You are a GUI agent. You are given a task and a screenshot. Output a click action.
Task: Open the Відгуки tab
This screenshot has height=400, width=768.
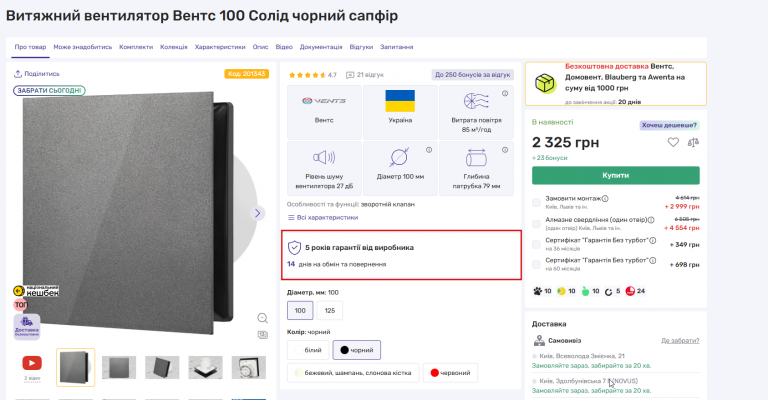coord(361,47)
